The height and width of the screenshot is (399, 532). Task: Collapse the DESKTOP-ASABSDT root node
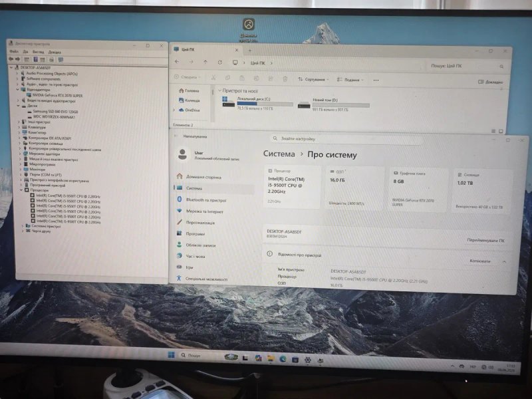tap(11, 68)
